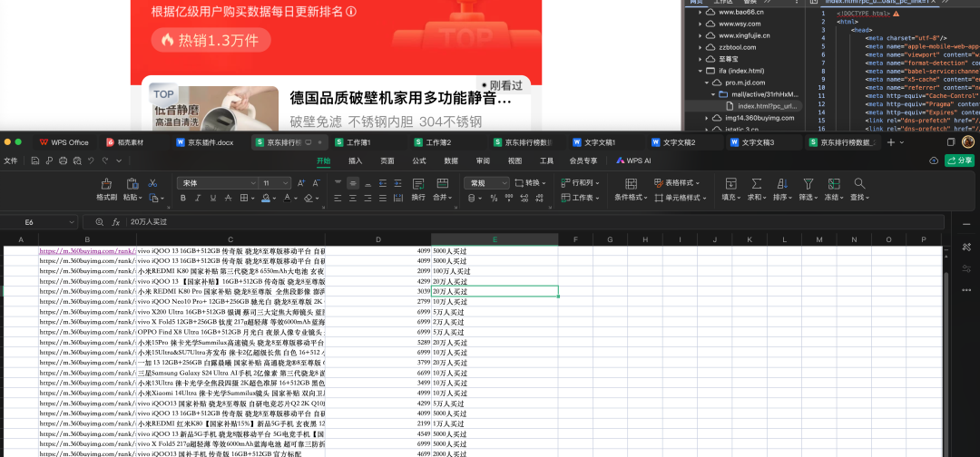Screen dimensions: 980x457
Task: Click the Increase Indent icon
Action: (x=397, y=183)
